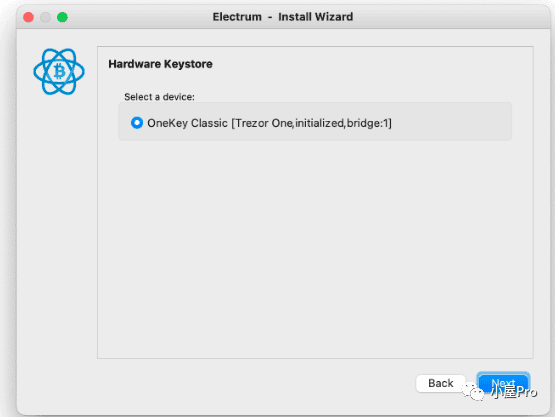
Task: Click the blank sidebar below Electrum logo
Action: point(57,230)
